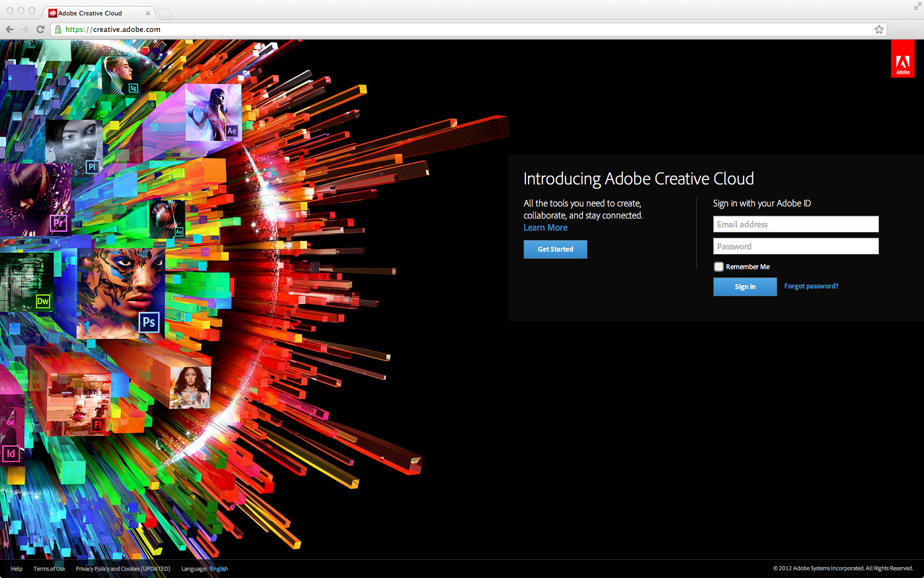This screenshot has height=578, width=924.
Task: Click the Audition Au icon
Action: (x=179, y=232)
